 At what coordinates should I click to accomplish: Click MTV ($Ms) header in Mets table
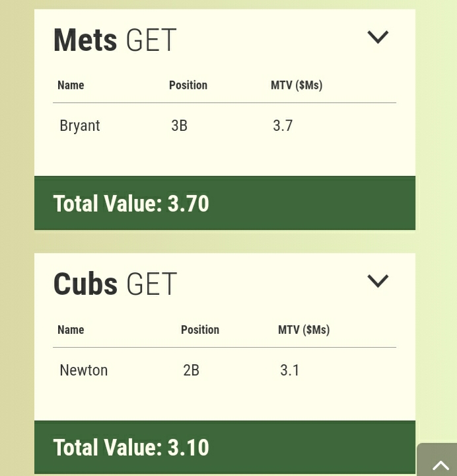pyautogui.click(x=297, y=85)
